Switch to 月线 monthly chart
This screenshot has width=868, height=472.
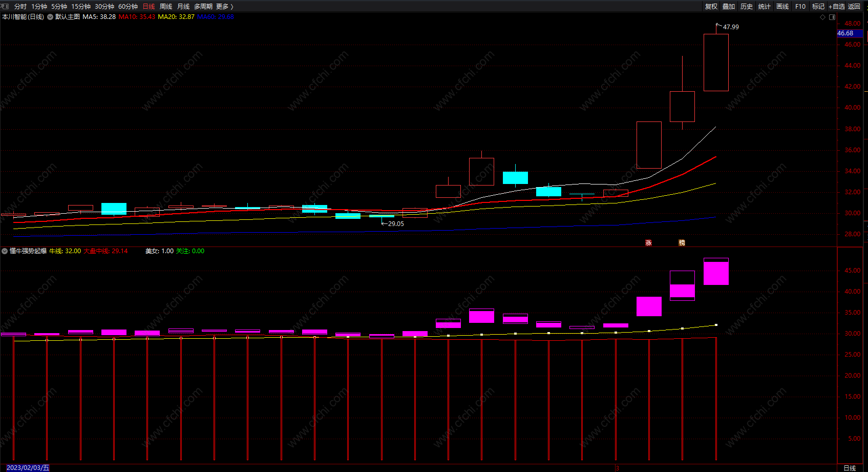(183, 7)
